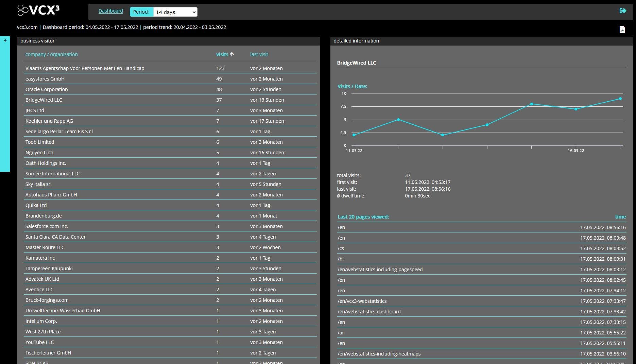Select Somee International LLC row

click(170, 174)
